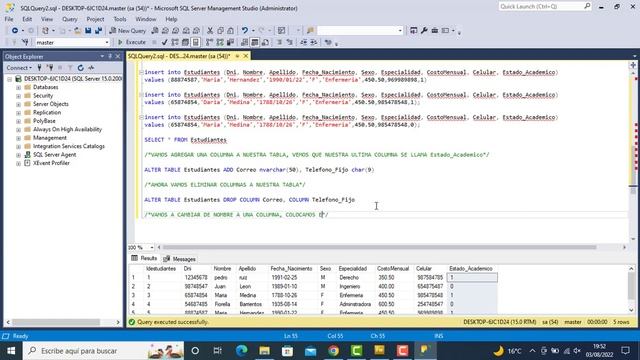This screenshot has height=360, width=640.
Task: Open the View menu
Action: (47, 19)
